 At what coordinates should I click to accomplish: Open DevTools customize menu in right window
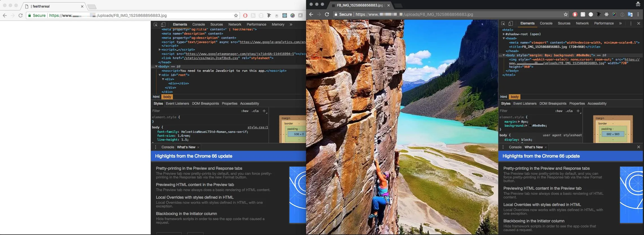(x=631, y=23)
